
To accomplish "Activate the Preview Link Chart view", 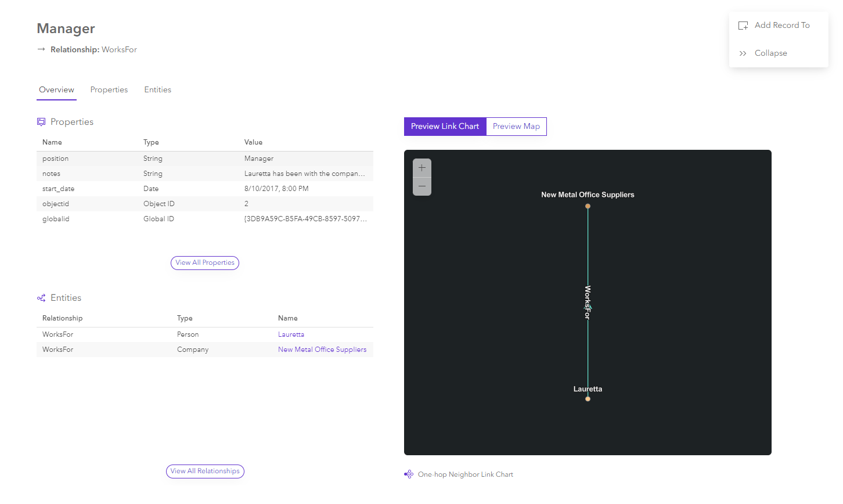I will [445, 126].
